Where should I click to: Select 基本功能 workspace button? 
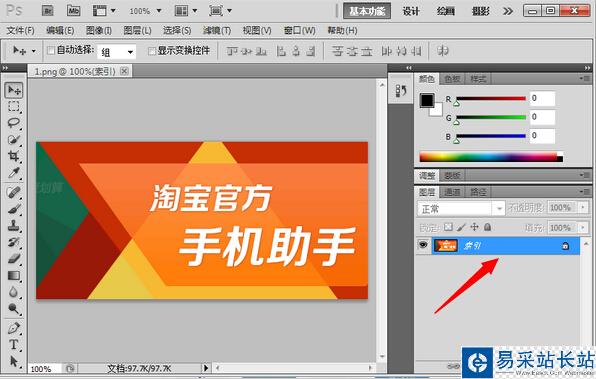(x=367, y=11)
